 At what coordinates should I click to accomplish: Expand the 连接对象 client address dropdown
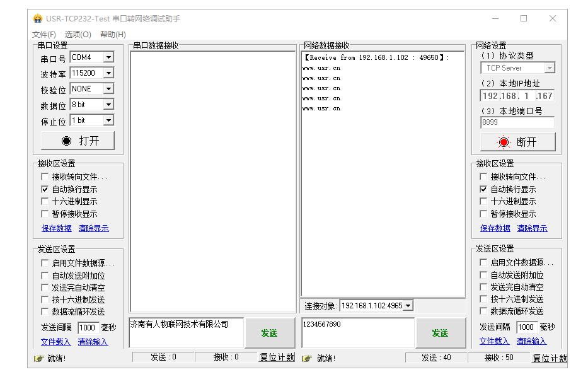[x=408, y=306]
